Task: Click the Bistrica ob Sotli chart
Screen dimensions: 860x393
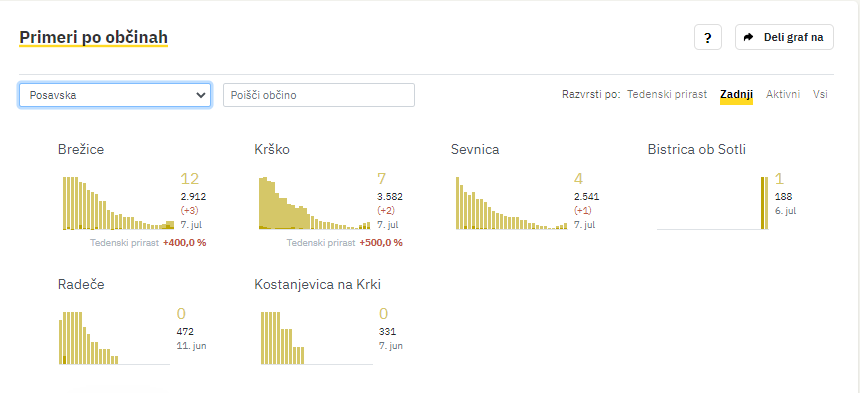Action: coord(712,203)
